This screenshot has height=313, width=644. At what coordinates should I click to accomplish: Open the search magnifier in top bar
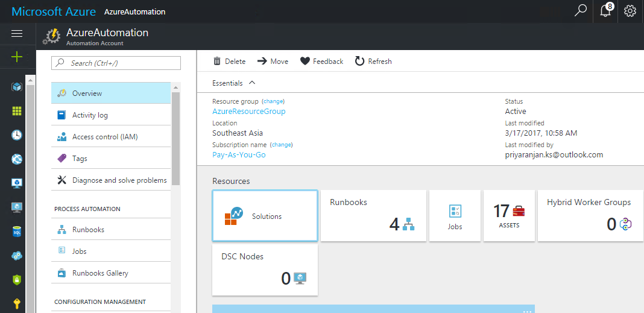(x=580, y=11)
